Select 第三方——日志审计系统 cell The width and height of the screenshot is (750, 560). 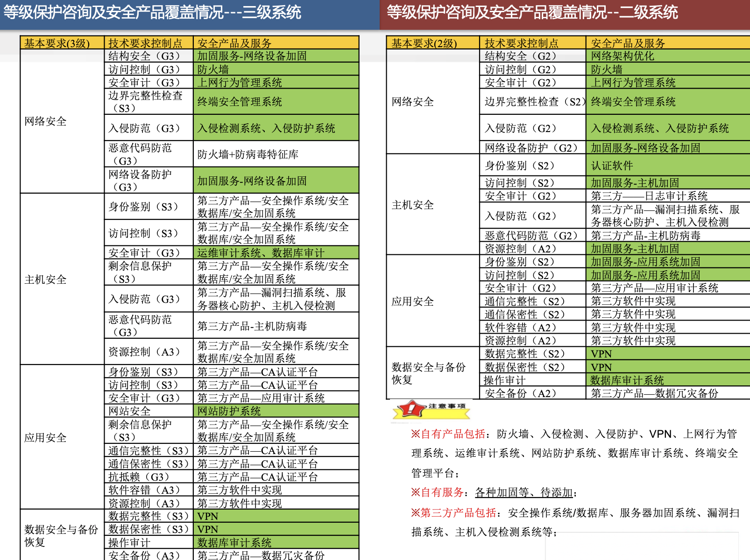tap(668, 196)
